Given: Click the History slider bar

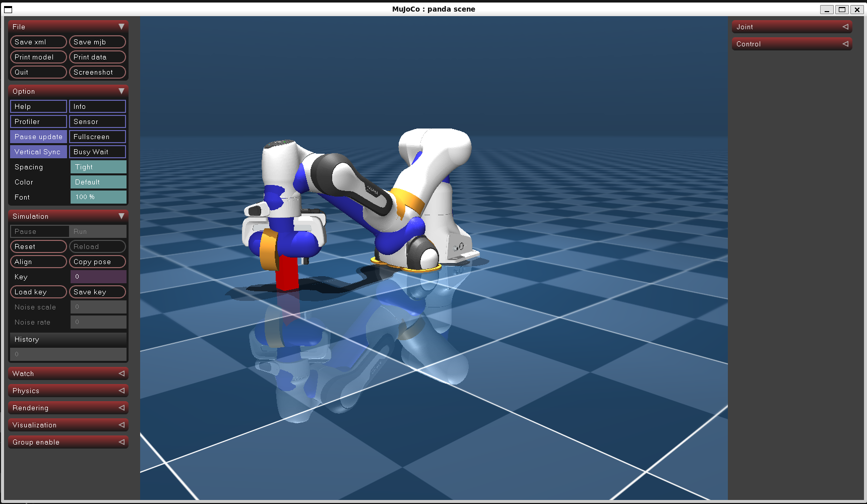Looking at the screenshot, I should coord(68,354).
